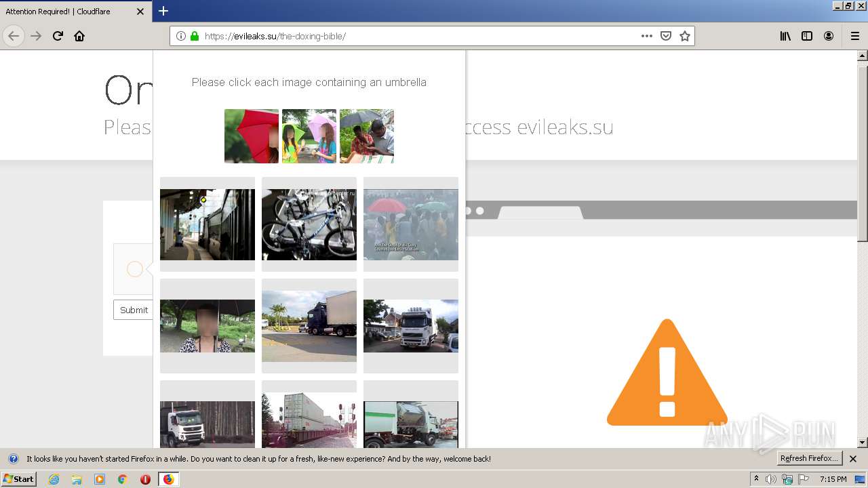The image size is (868, 488).
Task: Switch to Firefox taskbar button
Action: (x=168, y=479)
